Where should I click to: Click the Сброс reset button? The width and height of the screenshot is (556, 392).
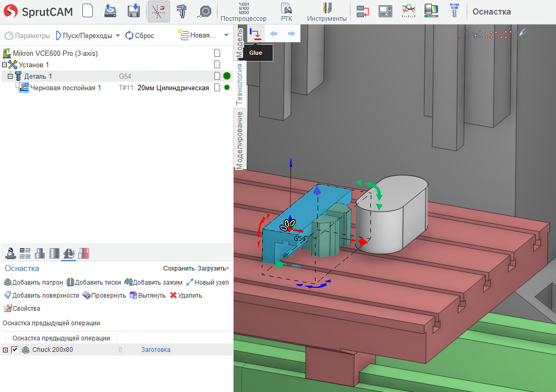[x=140, y=35]
